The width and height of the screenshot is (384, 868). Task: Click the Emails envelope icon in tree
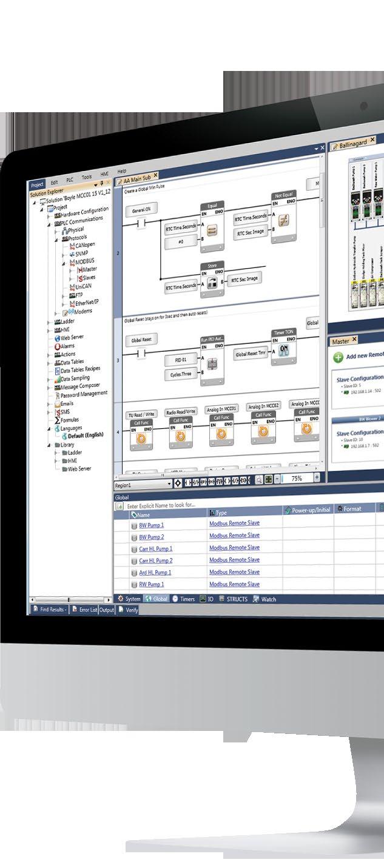pos(57,404)
